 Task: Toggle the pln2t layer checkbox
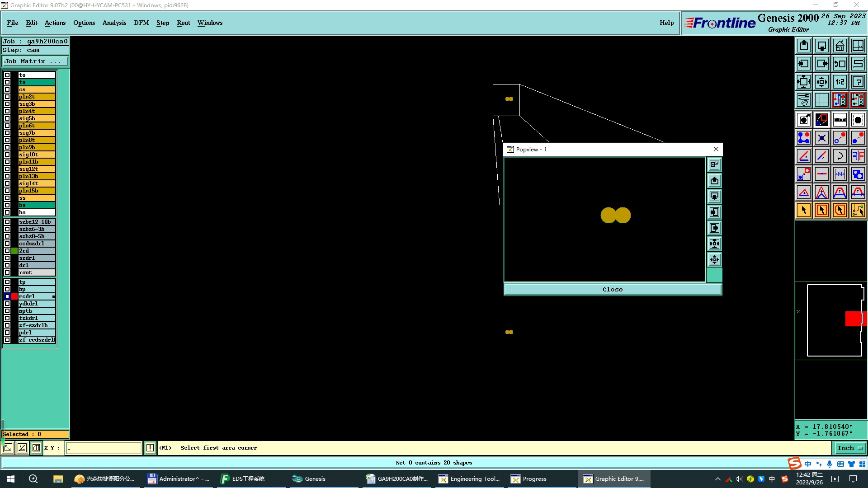pyautogui.click(x=7, y=97)
